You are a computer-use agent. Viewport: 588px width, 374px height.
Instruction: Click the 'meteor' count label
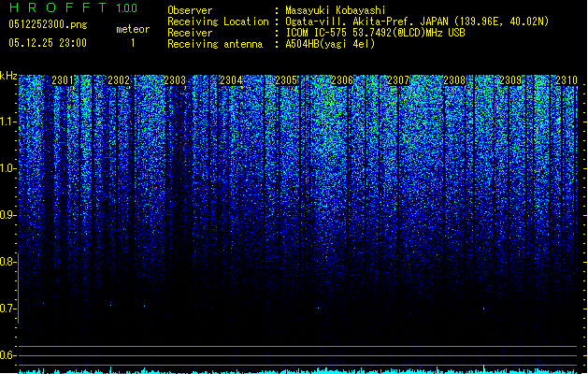pos(133,29)
